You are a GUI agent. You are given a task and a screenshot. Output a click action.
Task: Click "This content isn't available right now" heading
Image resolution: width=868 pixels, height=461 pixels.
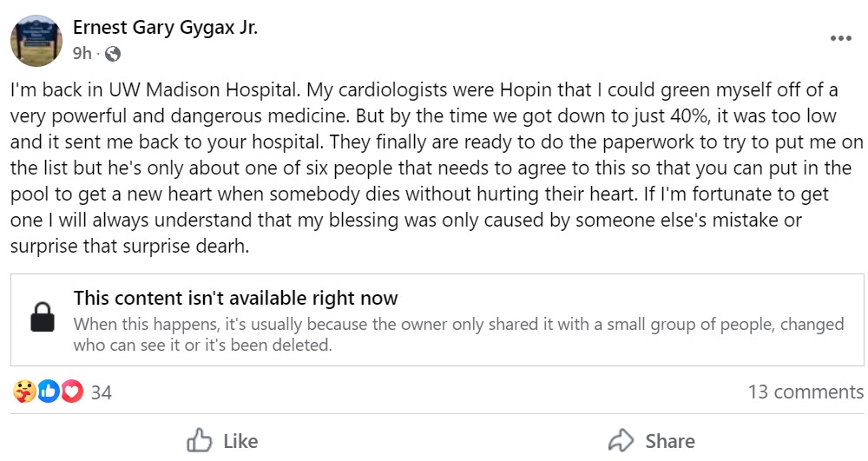(x=235, y=299)
